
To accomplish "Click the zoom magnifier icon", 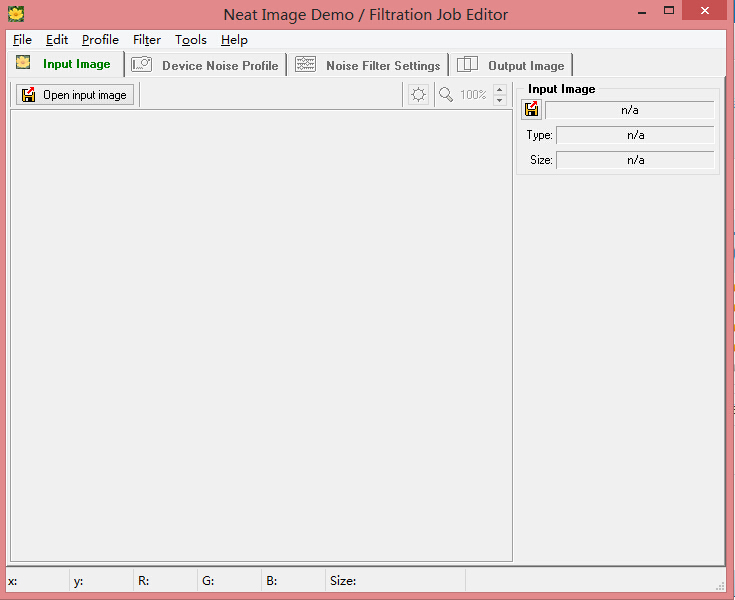I will 446,95.
